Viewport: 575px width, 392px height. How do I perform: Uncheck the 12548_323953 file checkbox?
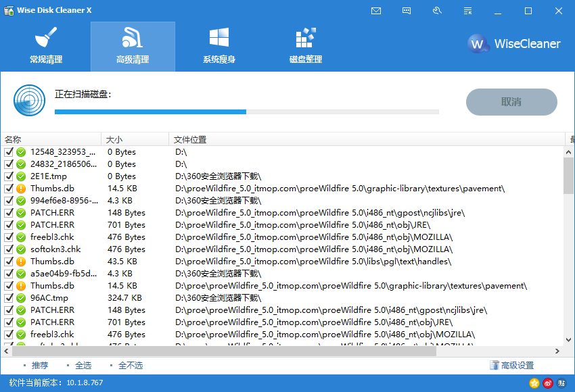pos(9,152)
